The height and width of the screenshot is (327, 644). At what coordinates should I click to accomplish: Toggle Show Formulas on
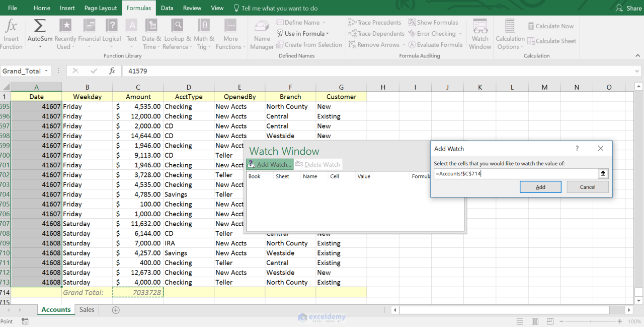point(434,22)
